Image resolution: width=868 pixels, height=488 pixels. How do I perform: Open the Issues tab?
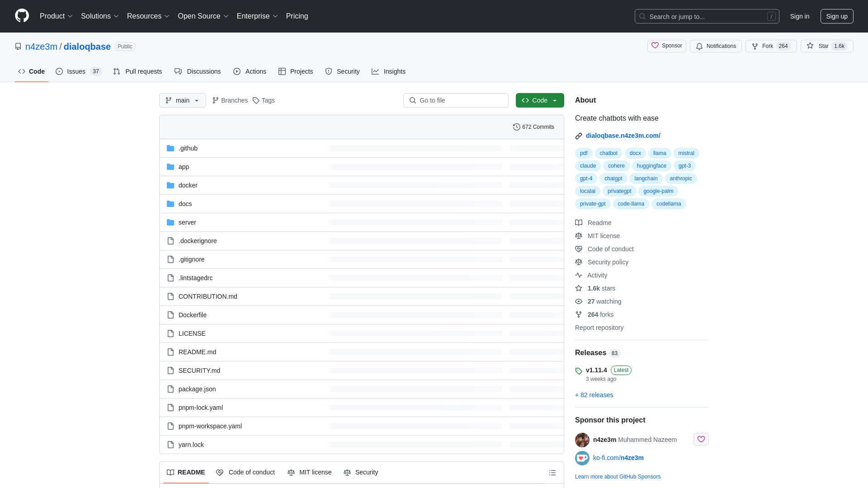point(79,71)
